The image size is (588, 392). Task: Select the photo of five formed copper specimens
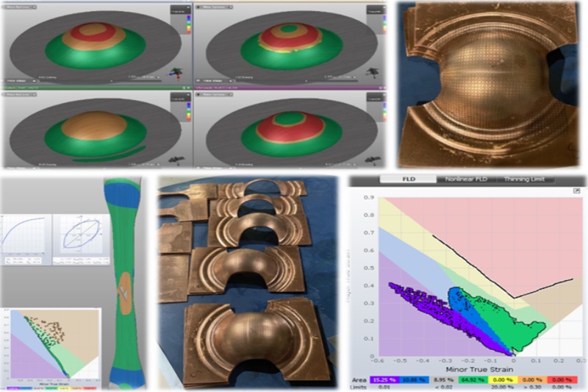(x=248, y=284)
